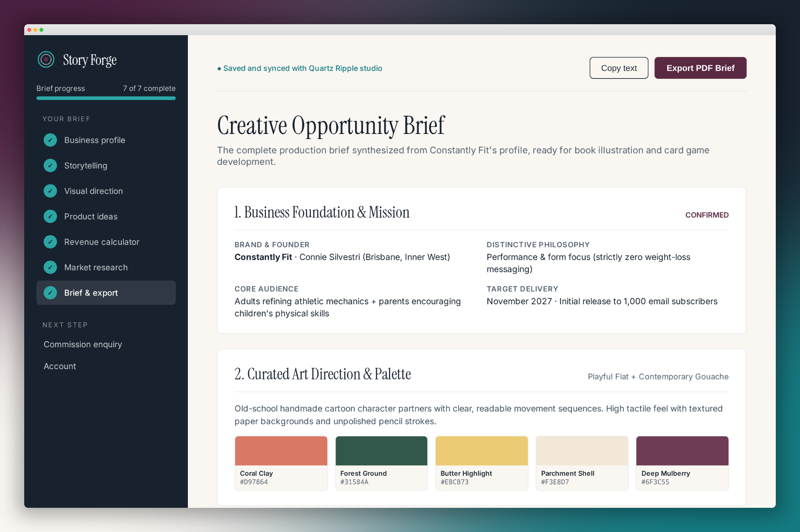800x532 pixels.
Task: Select the Coral Clay color swatch
Action: coord(281,463)
